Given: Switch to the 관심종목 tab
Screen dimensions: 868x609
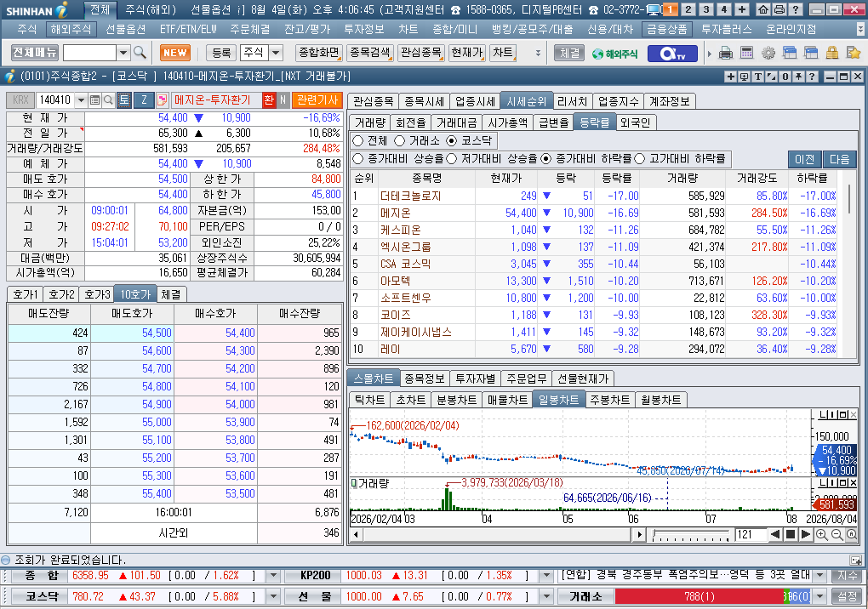Looking at the screenshot, I should (x=373, y=102).
